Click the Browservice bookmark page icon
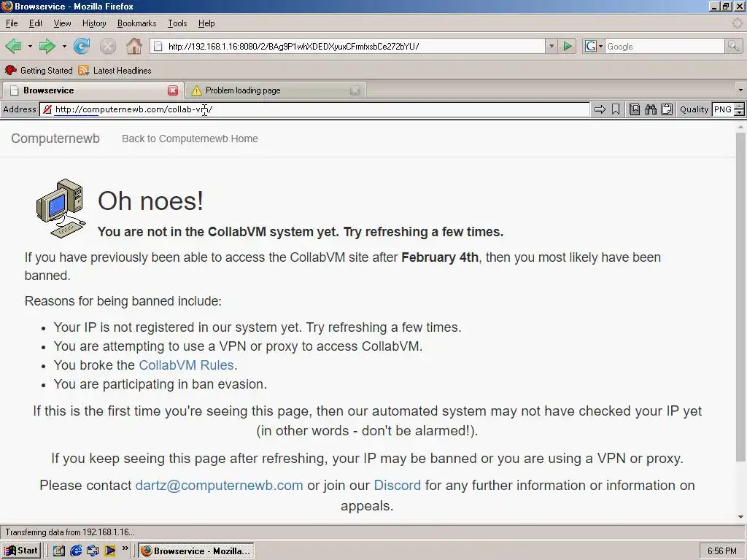The height and width of the screenshot is (560, 747). tap(616, 109)
